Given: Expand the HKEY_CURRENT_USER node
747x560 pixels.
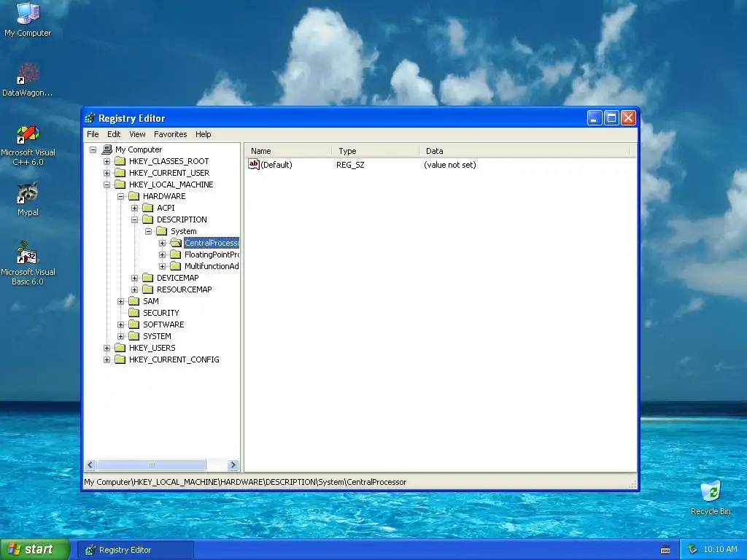Looking at the screenshot, I should (107, 173).
